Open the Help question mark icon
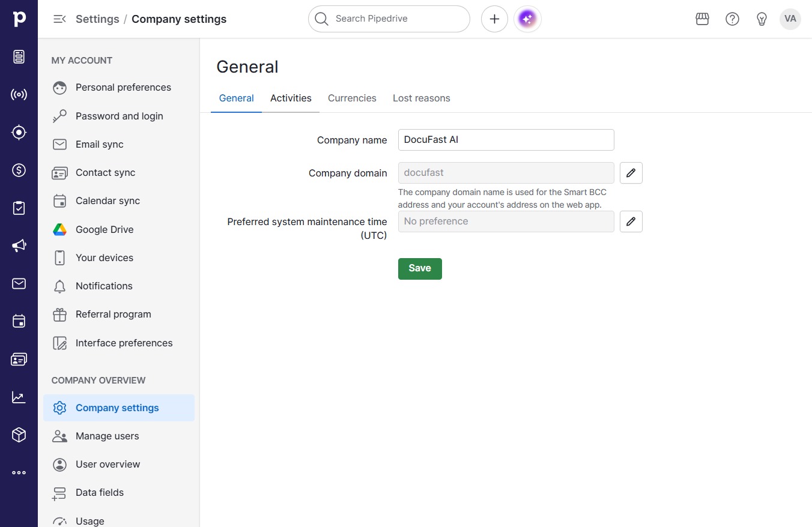This screenshot has height=527, width=812. [732, 19]
